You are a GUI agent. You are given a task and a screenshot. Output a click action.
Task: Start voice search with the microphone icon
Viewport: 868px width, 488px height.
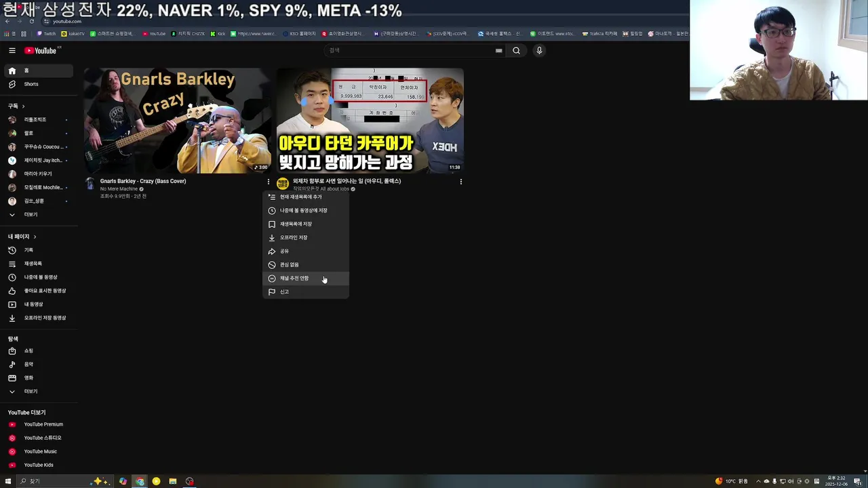pos(539,50)
